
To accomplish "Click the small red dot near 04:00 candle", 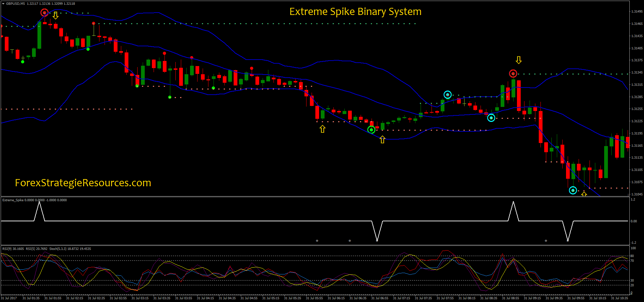I will tap(192, 58).
